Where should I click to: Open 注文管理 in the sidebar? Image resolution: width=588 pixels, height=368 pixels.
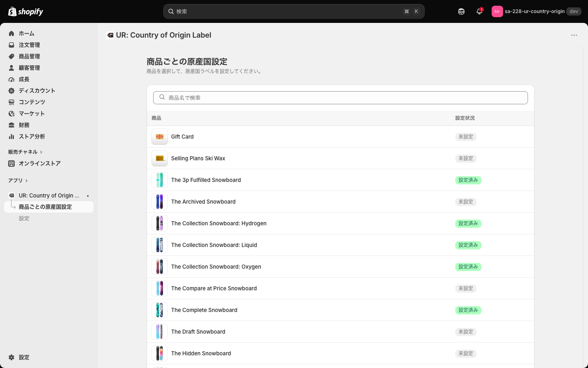click(x=49, y=45)
